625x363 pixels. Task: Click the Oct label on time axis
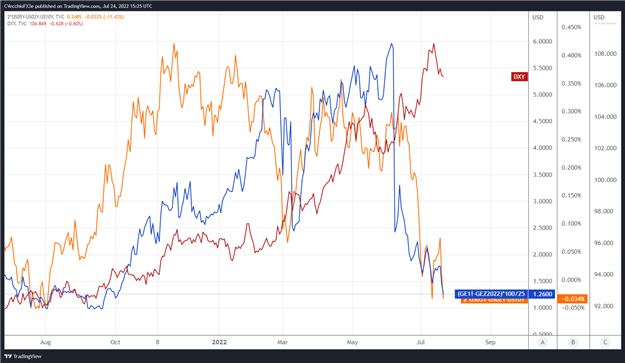[115, 342]
